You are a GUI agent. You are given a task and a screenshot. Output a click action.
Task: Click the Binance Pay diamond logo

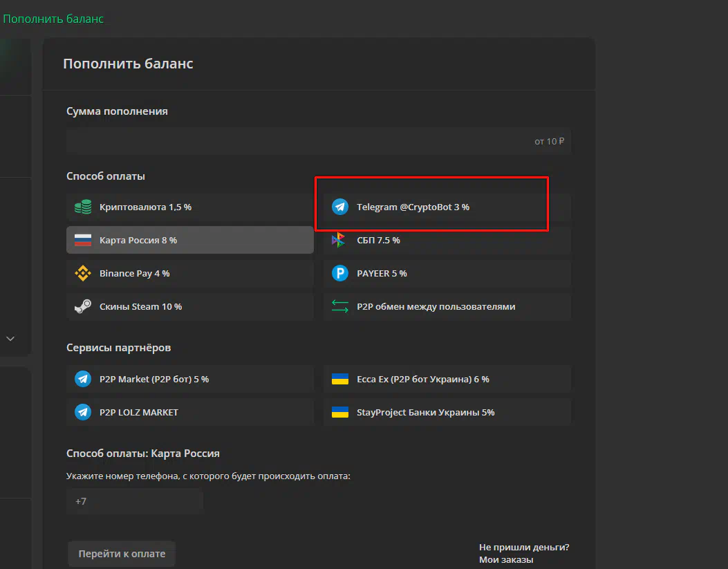(x=83, y=273)
